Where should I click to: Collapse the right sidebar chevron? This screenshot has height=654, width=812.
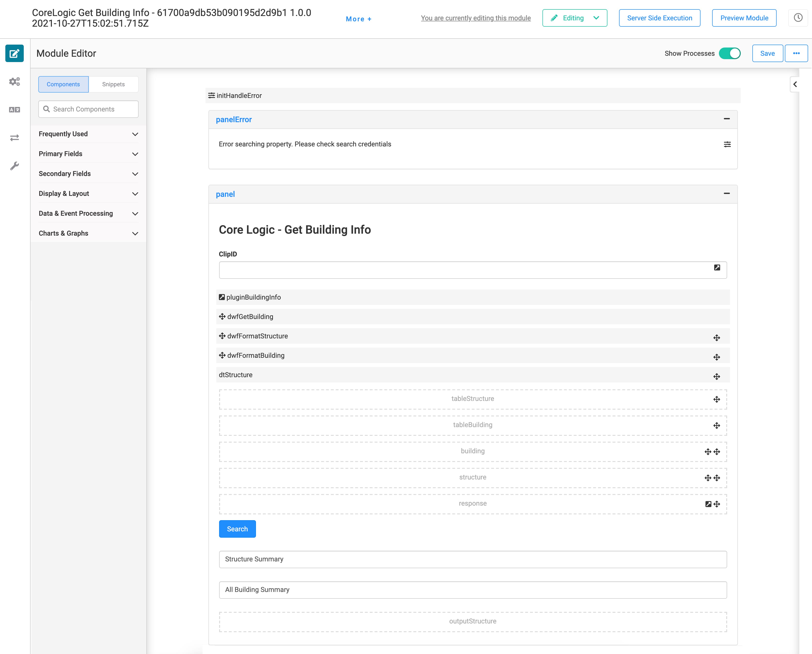click(795, 84)
